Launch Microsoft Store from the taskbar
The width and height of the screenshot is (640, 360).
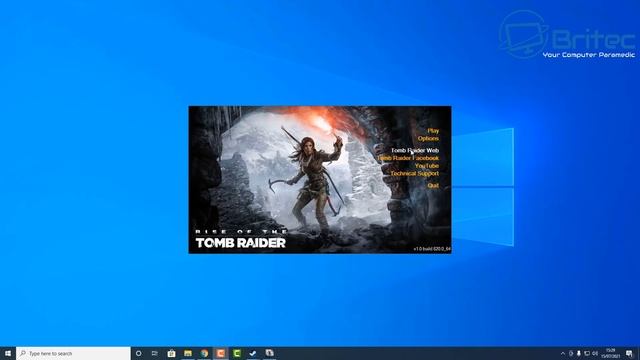point(171,353)
